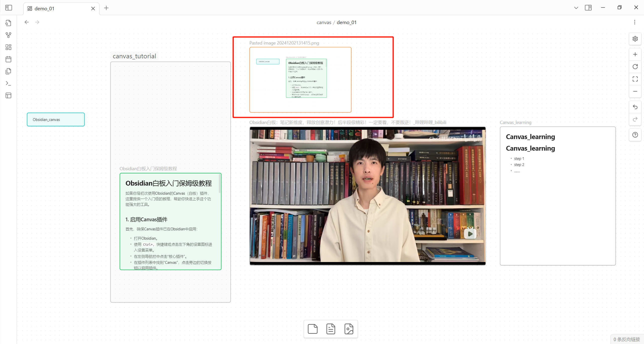Add a card to canvas
Image resolution: width=644 pixels, height=344 pixels.
(x=313, y=329)
